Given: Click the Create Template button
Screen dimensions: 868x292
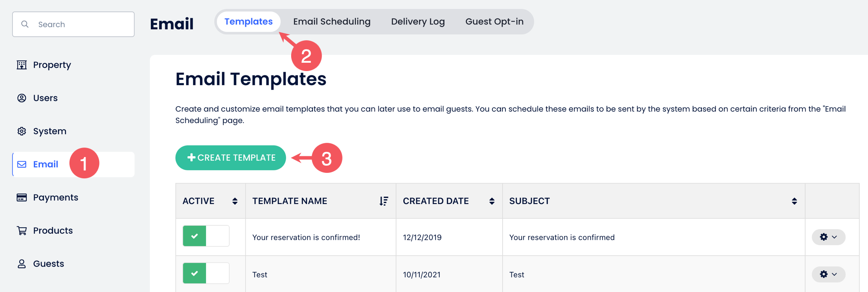Looking at the screenshot, I should click(x=231, y=158).
